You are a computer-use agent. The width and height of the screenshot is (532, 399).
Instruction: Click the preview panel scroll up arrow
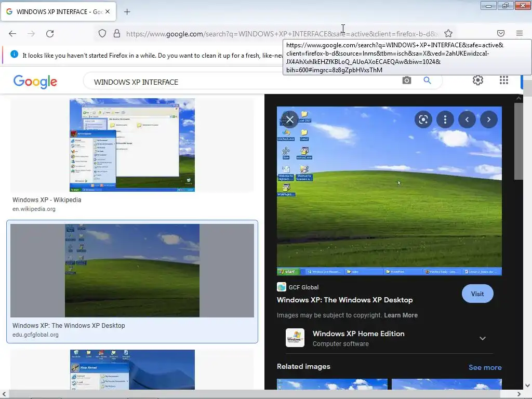tap(518, 98)
